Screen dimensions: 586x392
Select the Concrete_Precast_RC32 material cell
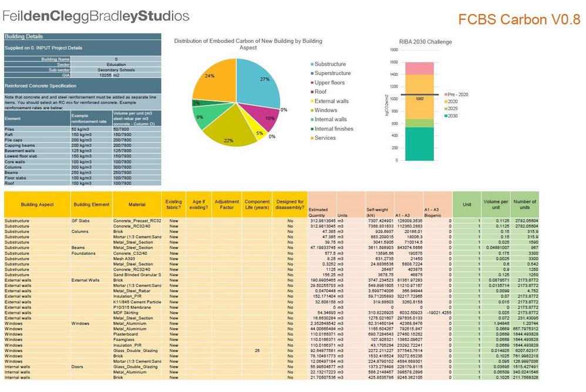[137, 221]
